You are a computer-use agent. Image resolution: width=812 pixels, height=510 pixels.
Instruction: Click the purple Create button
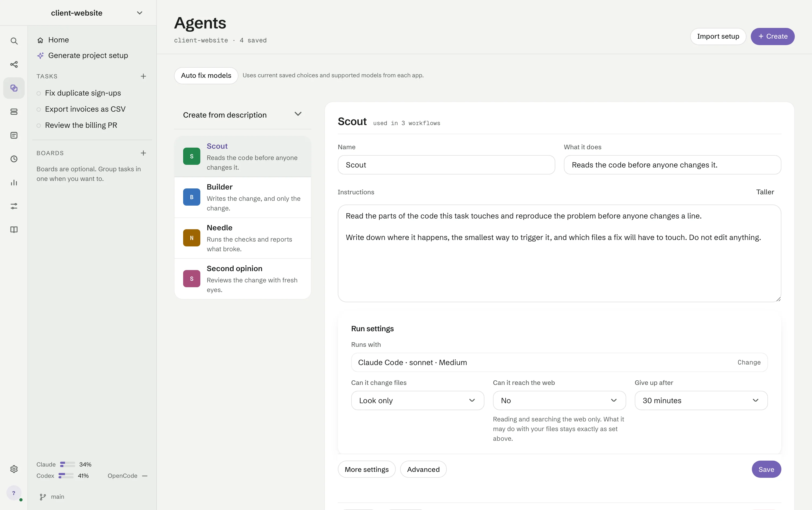(x=773, y=37)
